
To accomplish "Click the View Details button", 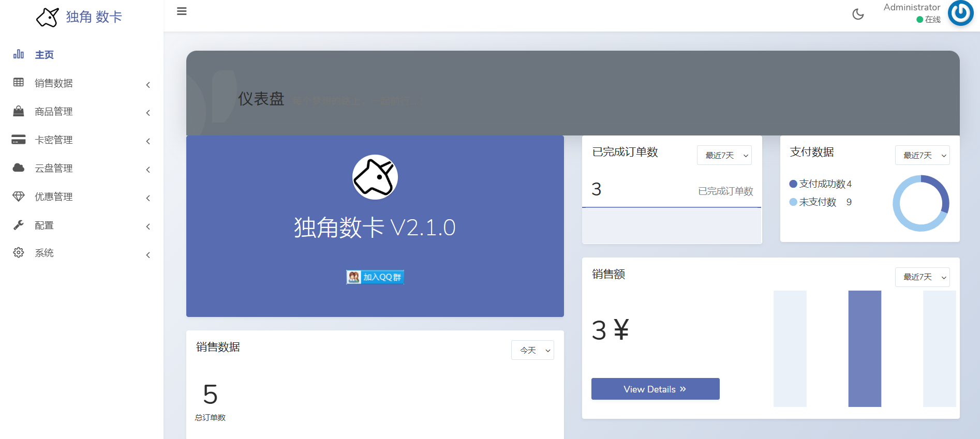I will tap(655, 389).
